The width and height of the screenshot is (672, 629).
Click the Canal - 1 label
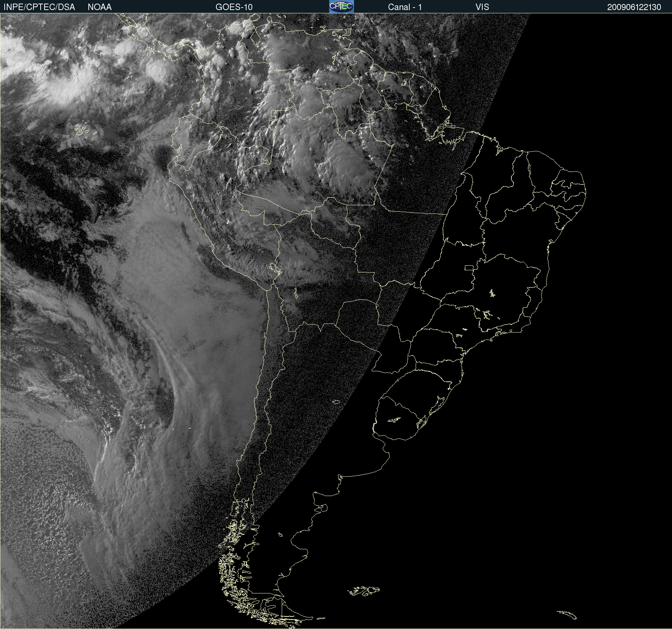pos(405,7)
